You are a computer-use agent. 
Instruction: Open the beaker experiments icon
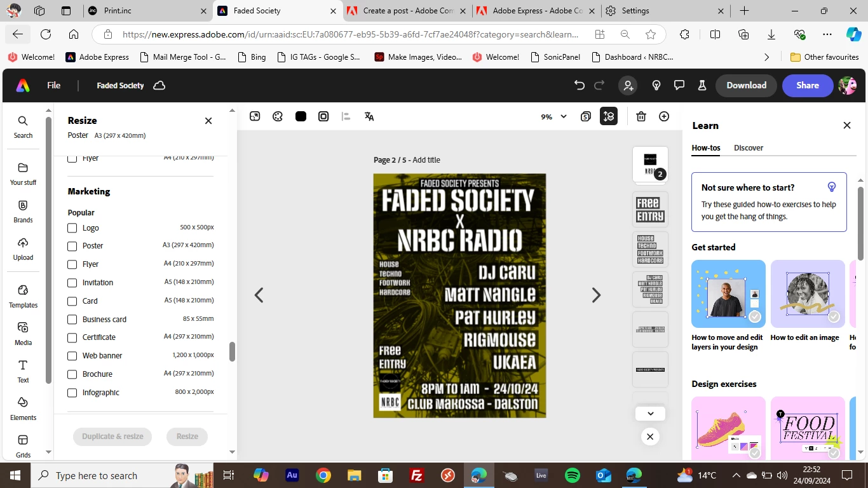[x=702, y=85]
